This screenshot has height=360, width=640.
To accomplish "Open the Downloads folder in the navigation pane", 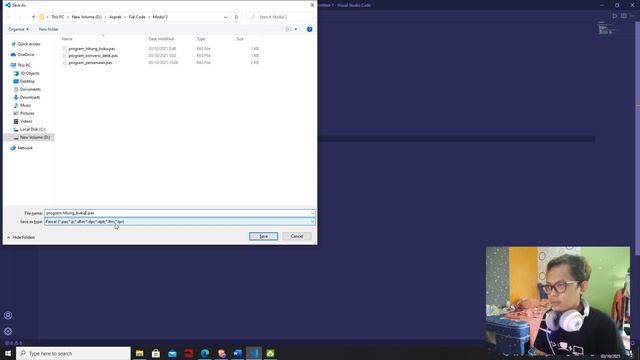I will (x=30, y=98).
